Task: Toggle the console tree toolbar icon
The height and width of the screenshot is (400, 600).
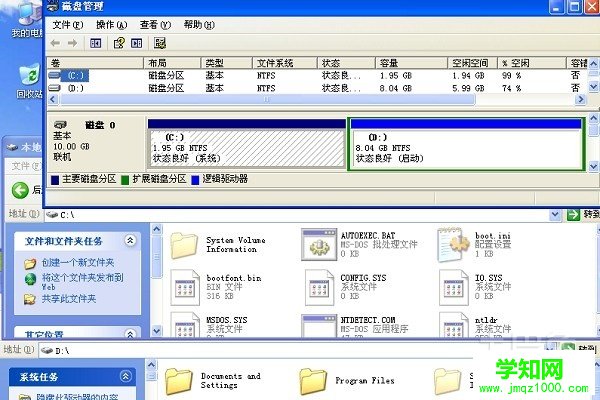Action: [x=95, y=43]
